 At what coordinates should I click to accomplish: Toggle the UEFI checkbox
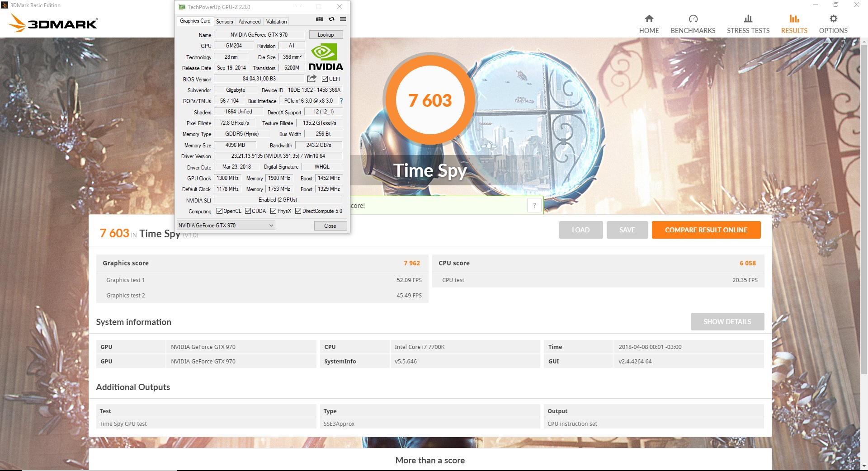(325, 79)
